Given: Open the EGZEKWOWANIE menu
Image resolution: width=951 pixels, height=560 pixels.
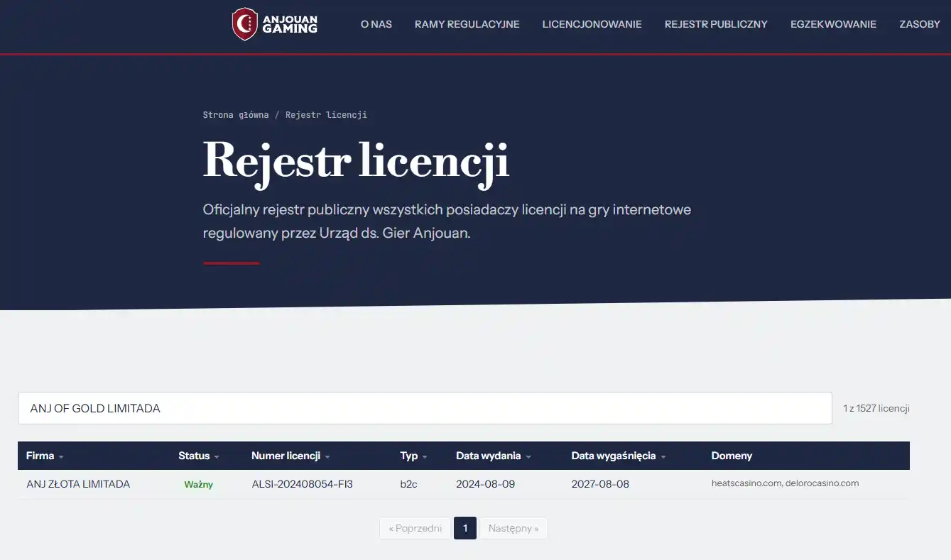Looking at the screenshot, I should pos(833,24).
